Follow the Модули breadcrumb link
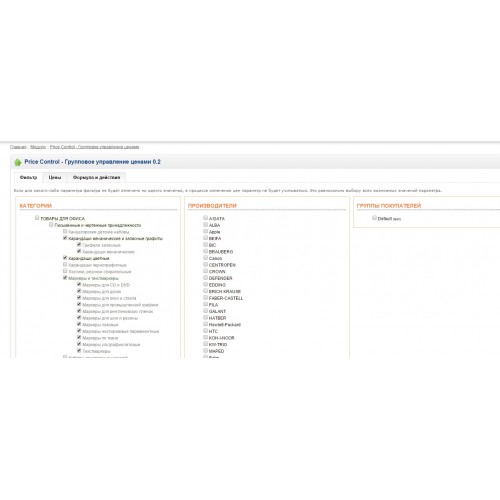 point(38,147)
